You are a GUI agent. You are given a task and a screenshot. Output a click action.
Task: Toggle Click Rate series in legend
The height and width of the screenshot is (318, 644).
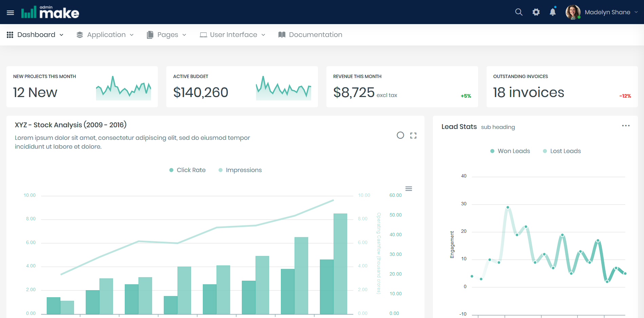click(187, 170)
